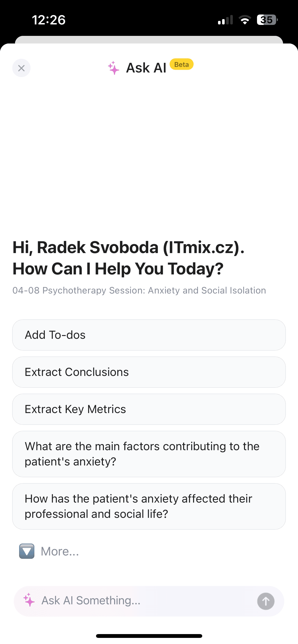
Task: Ask about main factors contributing to anxiety
Action: [x=149, y=454]
